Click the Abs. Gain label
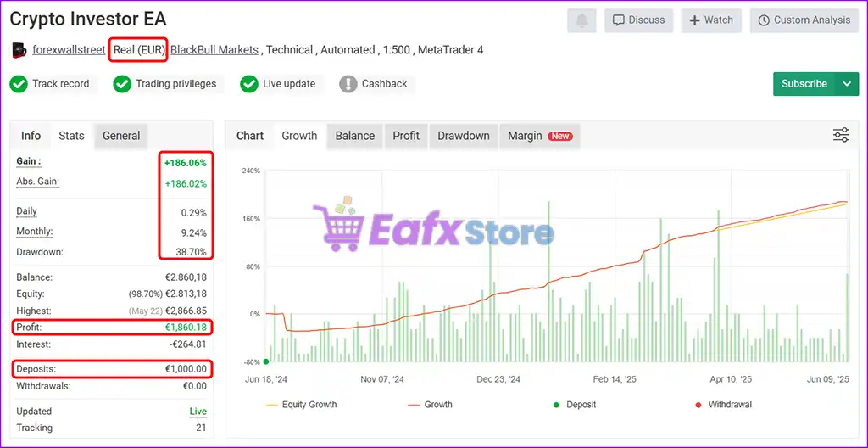The image size is (868, 448). 37,182
